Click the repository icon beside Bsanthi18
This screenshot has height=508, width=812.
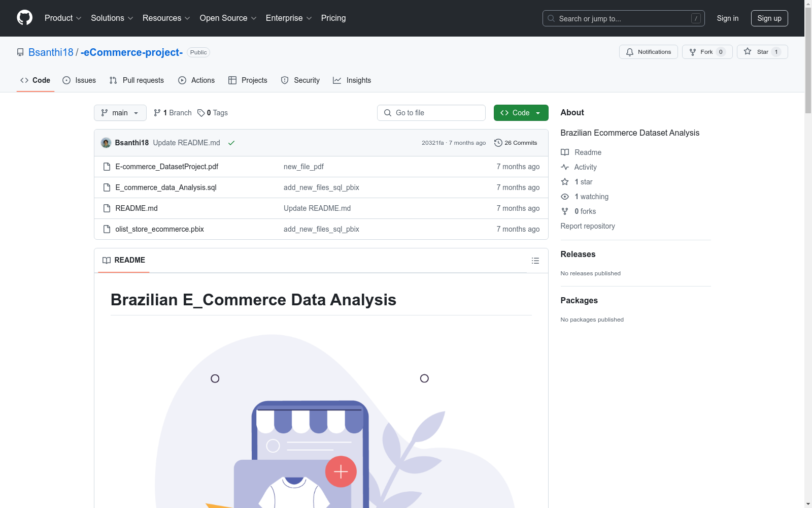pyautogui.click(x=20, y=52)
